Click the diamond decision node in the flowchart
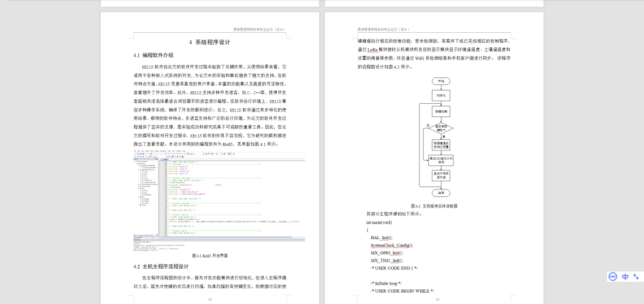 tap(441, 128)
